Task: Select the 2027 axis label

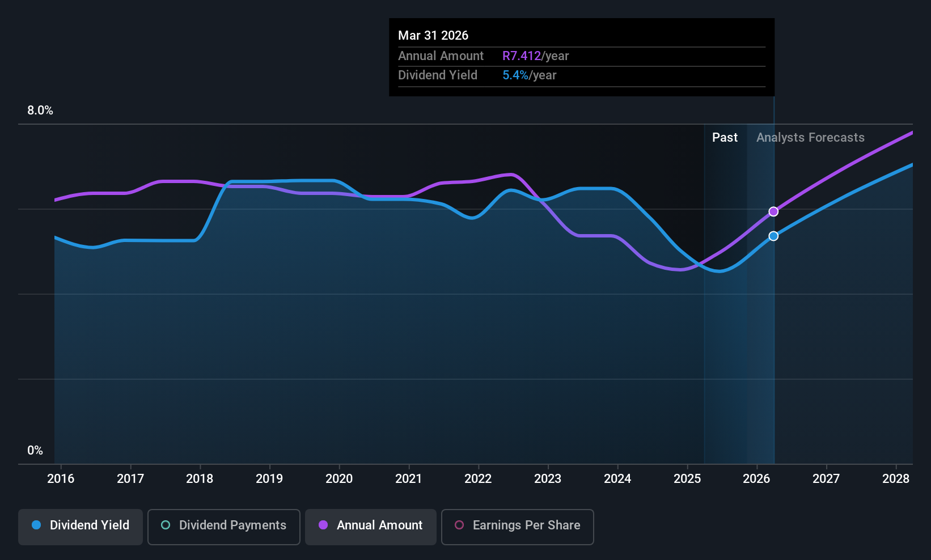Action: [x=826, y=479]
